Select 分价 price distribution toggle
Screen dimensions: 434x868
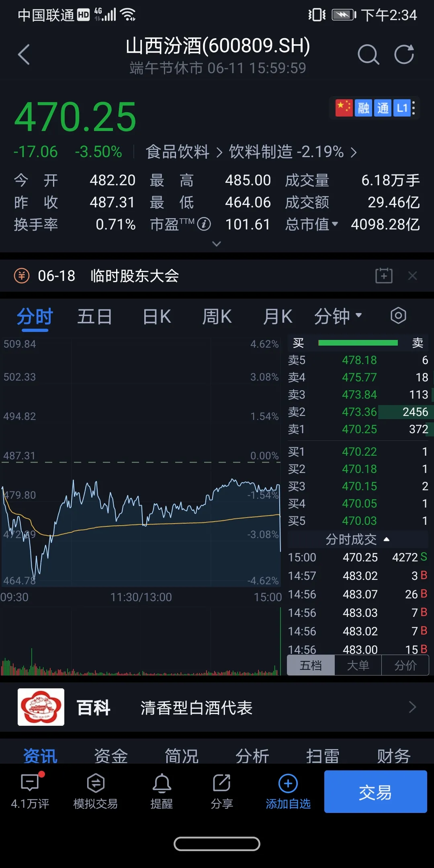coord(405,665)
